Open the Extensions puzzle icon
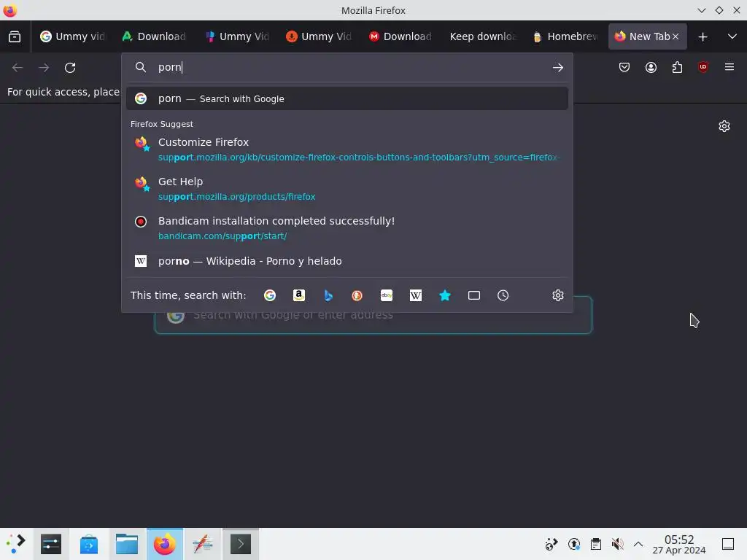Image resolution: width=747 pixels, height=560 pixels. (677, 67)
